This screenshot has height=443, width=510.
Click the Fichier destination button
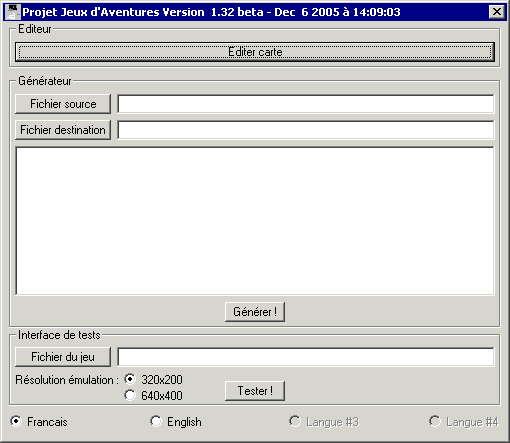click(x=63, y=130)
